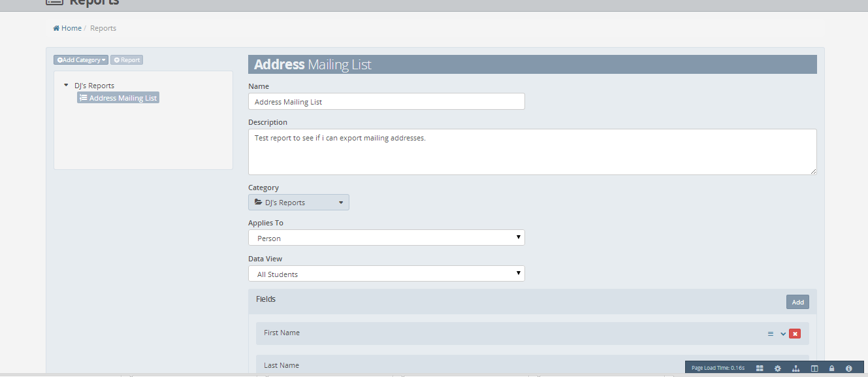Open the Add Category dropdown button
Screen dimensions: 868x377
[81, 60]
